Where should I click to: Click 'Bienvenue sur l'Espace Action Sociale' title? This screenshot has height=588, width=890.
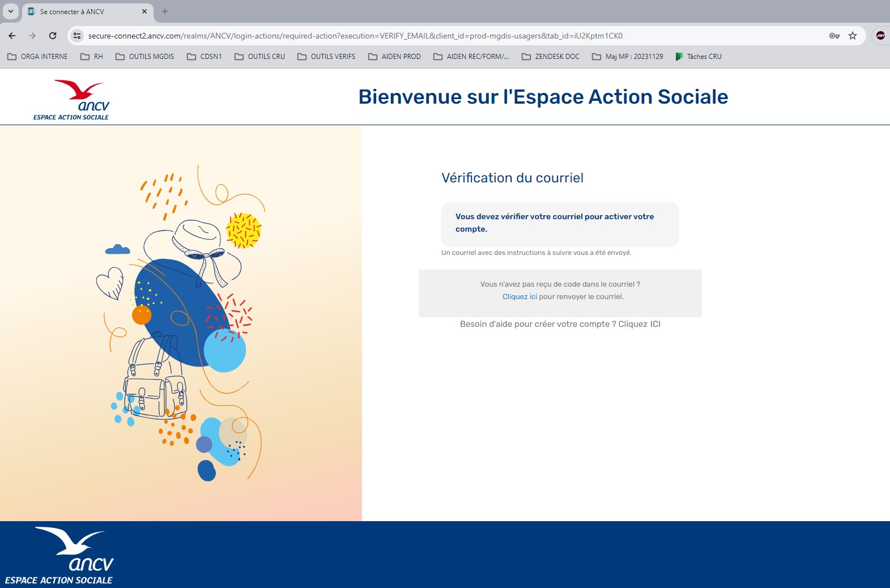[543, 97]
